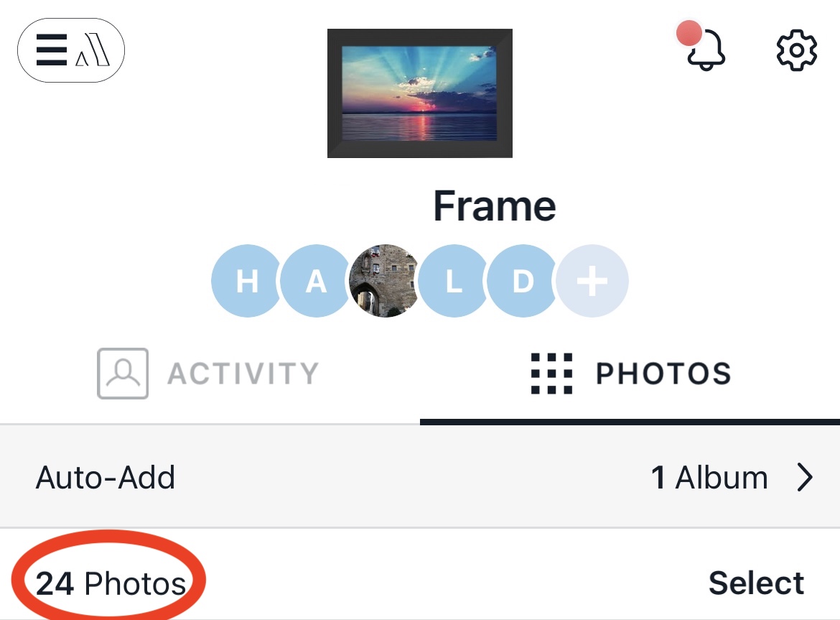Tap the member avatar labeled D

[523, 281]
